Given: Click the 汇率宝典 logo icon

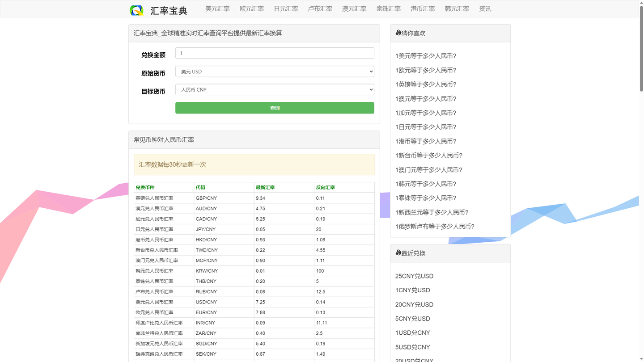Looking at the screenshot, I should pyautogui.click(x=136, y=10).
